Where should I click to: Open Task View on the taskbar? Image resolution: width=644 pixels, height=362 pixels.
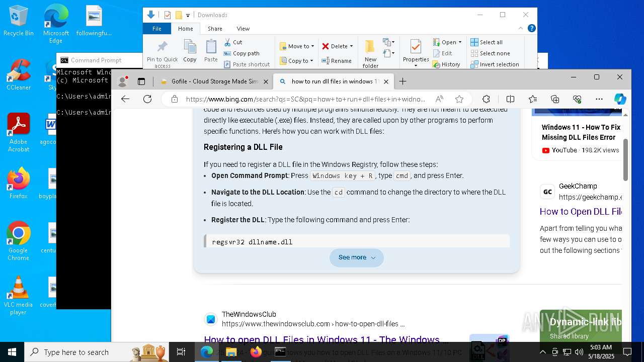tap(181, 352)
